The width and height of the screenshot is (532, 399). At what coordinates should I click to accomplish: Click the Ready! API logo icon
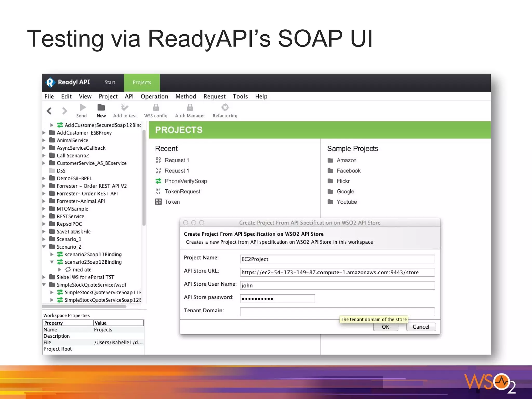coord(50,83)
